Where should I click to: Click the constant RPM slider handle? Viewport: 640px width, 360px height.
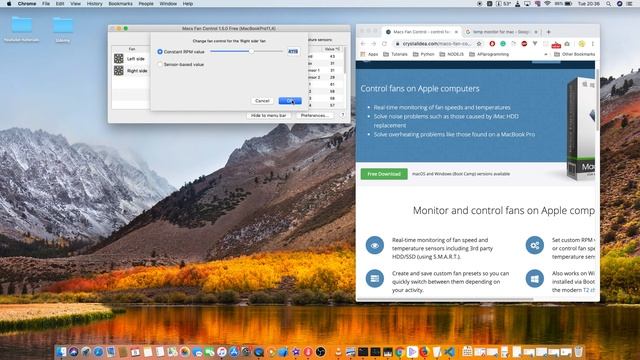click(251, 51)
